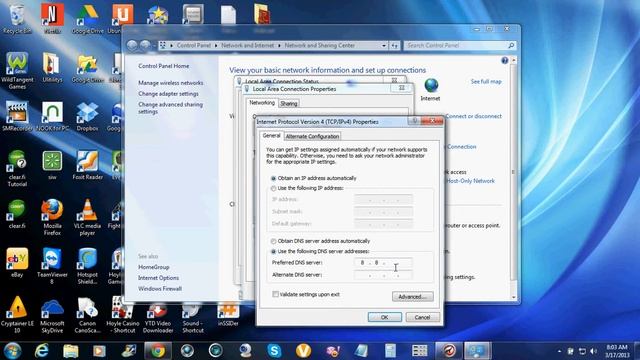Click Network and Internet in the breadcrumb
Image resolution: width=640 pixels, height=360 pixels.
click(x=248, y=45)
